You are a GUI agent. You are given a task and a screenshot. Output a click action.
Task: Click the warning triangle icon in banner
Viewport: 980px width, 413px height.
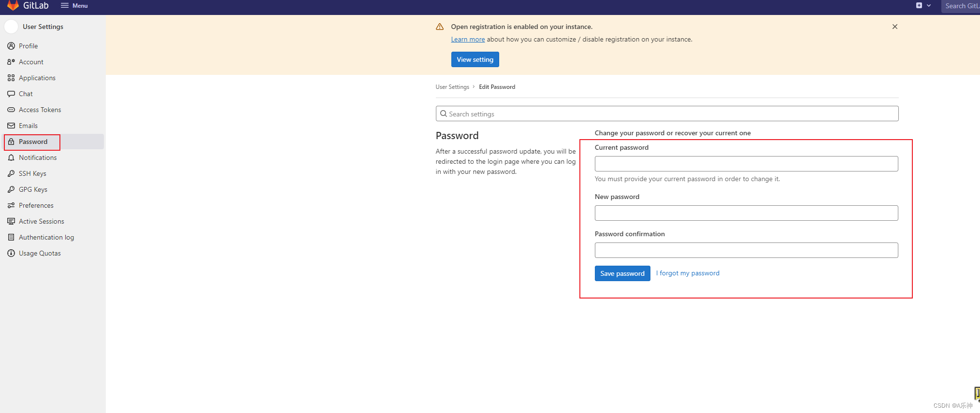point(440,27)
